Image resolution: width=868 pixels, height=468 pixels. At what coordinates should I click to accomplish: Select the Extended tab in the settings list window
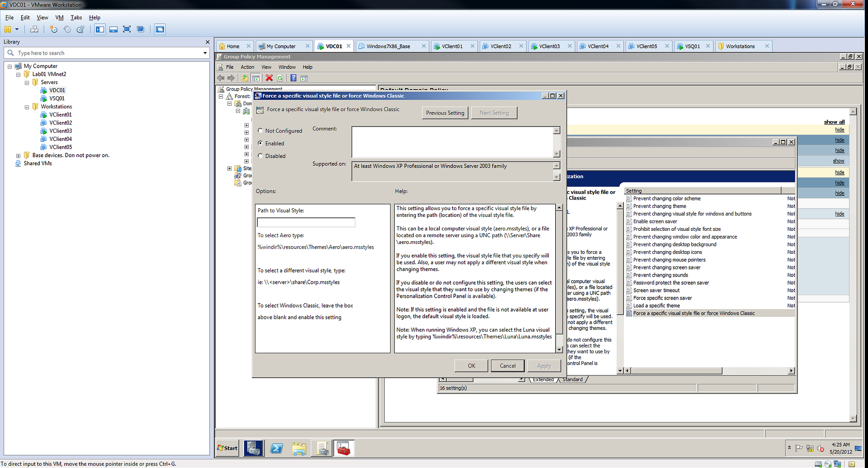coord(543,379)
